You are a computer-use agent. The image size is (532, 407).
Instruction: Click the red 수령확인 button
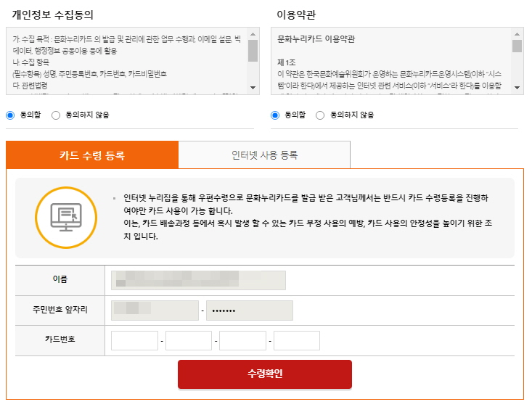click(265, 374)
